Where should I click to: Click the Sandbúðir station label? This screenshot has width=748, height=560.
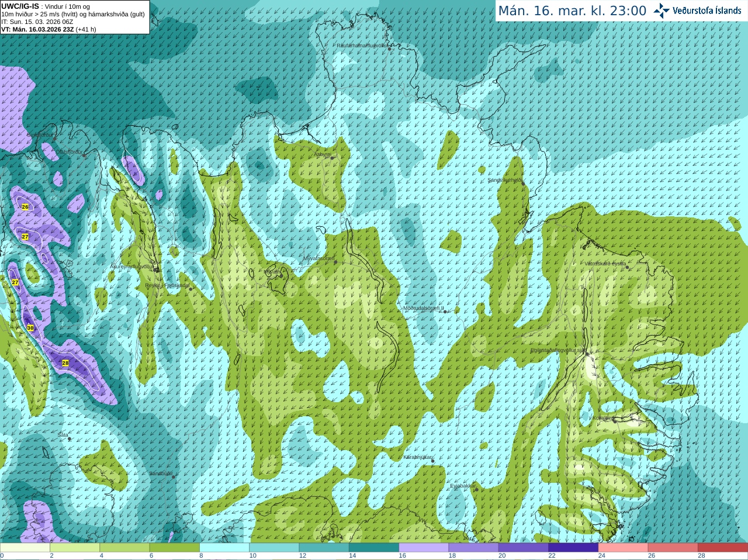tap(161, 473)
